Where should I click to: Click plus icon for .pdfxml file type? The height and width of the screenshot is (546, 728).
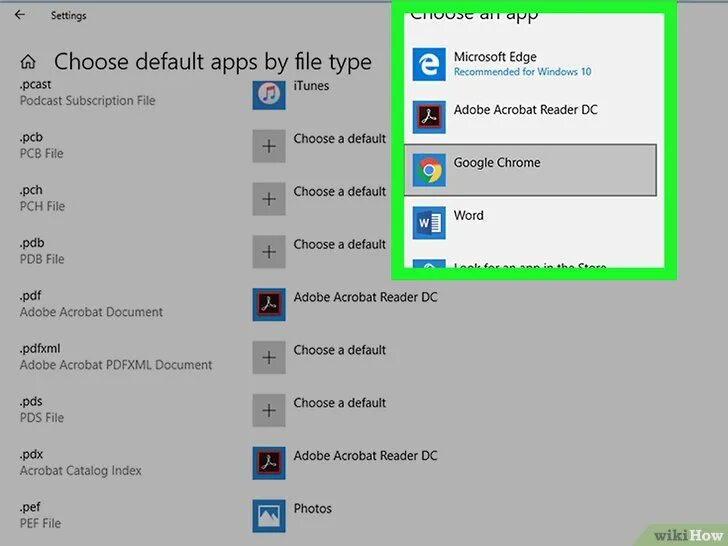point(269,358)
